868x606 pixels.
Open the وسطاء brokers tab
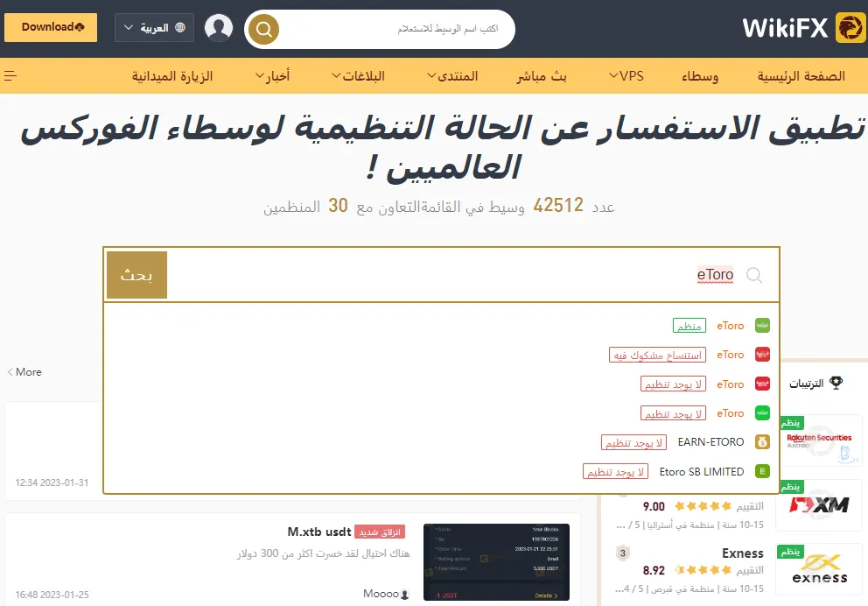(x=700, y=76)
